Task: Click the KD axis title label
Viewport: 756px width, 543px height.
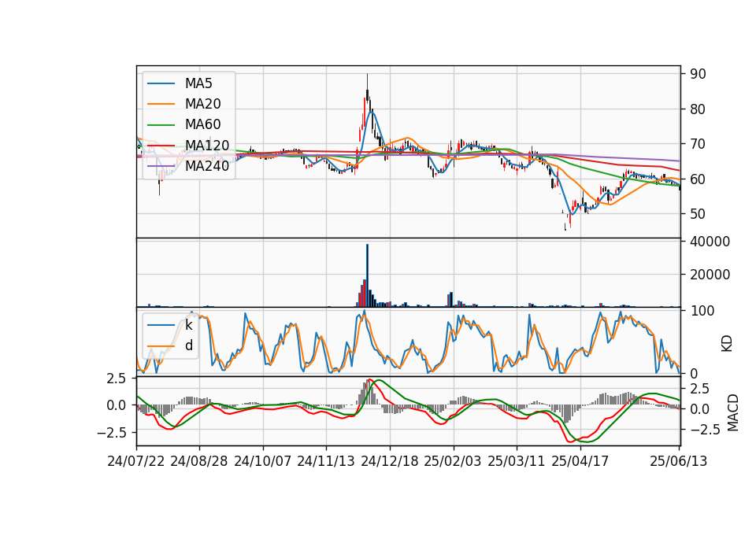Action: (x=727, y=344)
